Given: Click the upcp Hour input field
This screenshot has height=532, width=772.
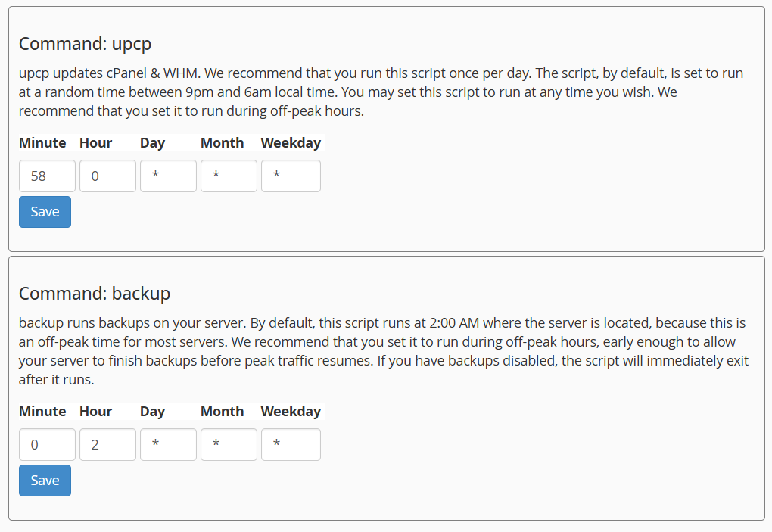Looking at the screenshot, I should coord(107,176).
